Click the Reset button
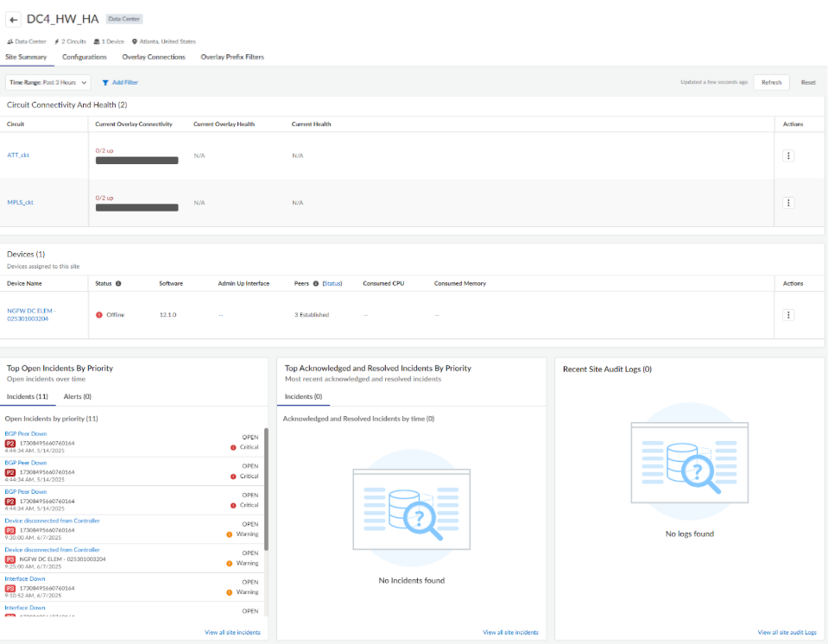The height and width of the screenshot is (644, 828). [x=808, y=83]
